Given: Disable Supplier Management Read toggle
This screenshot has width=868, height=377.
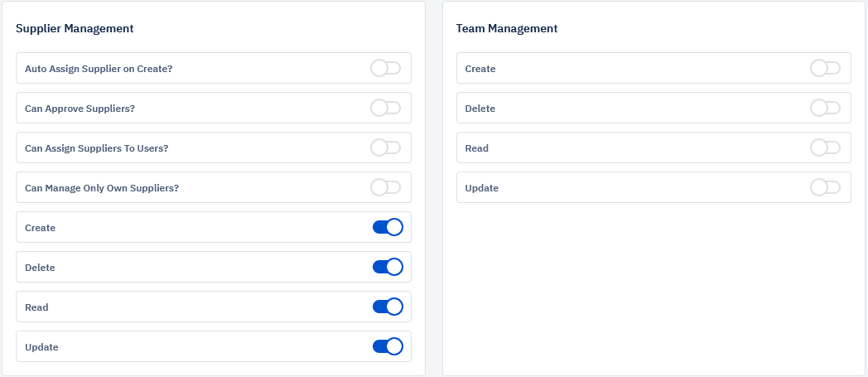Looking at the screenshot, I should pyautogui.click(x=388, y=307).
